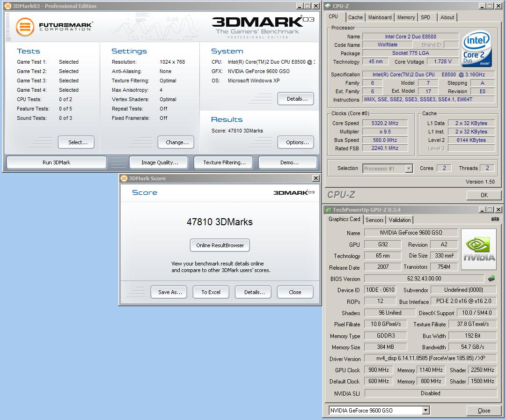Viewport: 506px width, 420px height.
Task: Click the Intel Core 2 Duo logo in CPU-Z
Action: (477, 48)
